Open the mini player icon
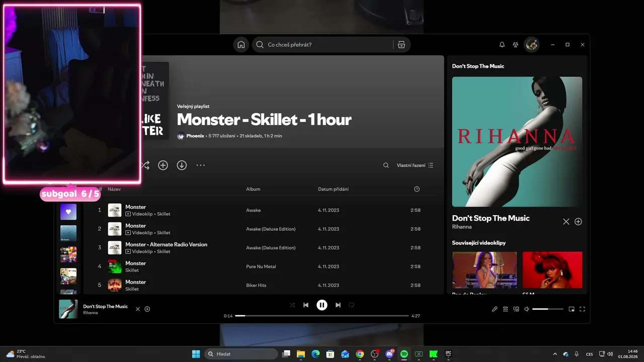644x362 pixels. pos(572,309)
